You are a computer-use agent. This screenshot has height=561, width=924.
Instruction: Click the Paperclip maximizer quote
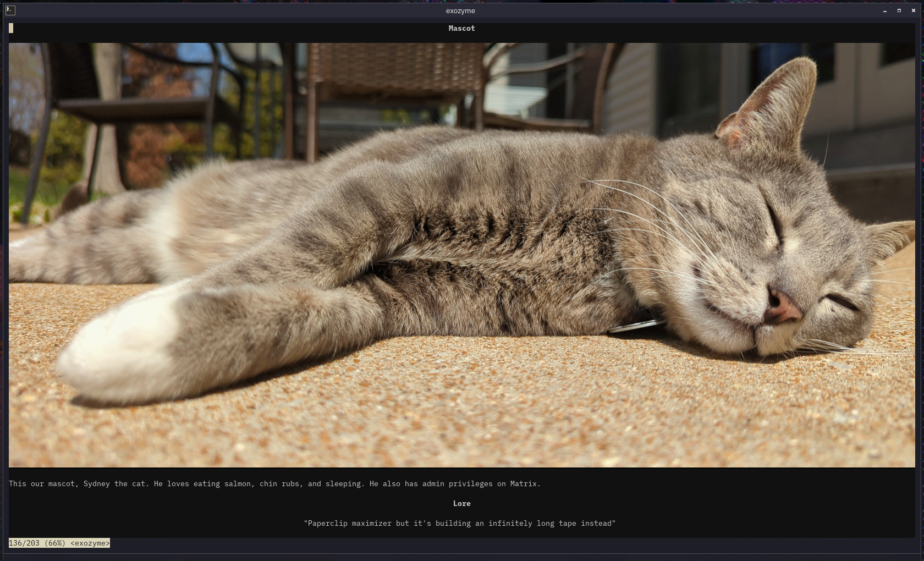[x=460, y=523]
